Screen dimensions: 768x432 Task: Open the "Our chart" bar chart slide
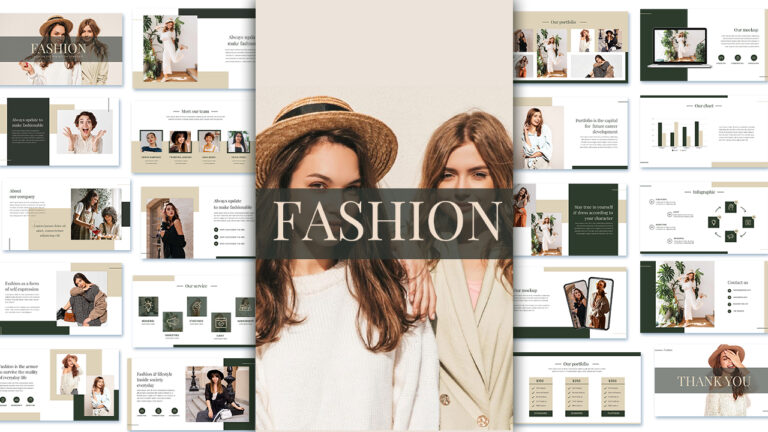pyautogui.click(x=704, y=131)
